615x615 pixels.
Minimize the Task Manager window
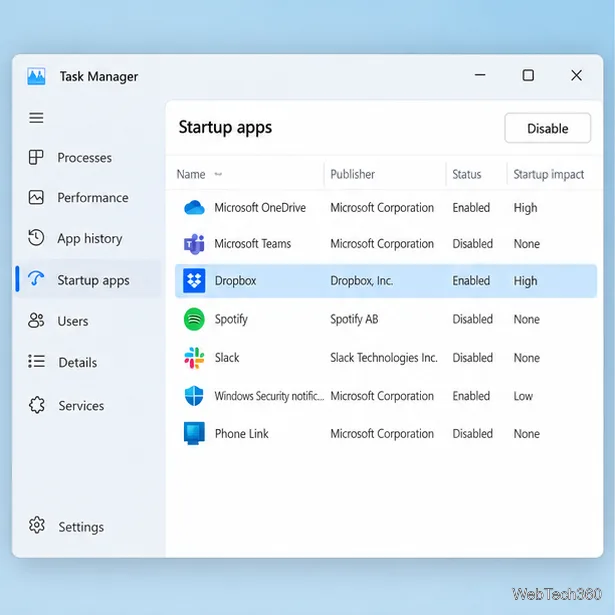tap(480, 75)
